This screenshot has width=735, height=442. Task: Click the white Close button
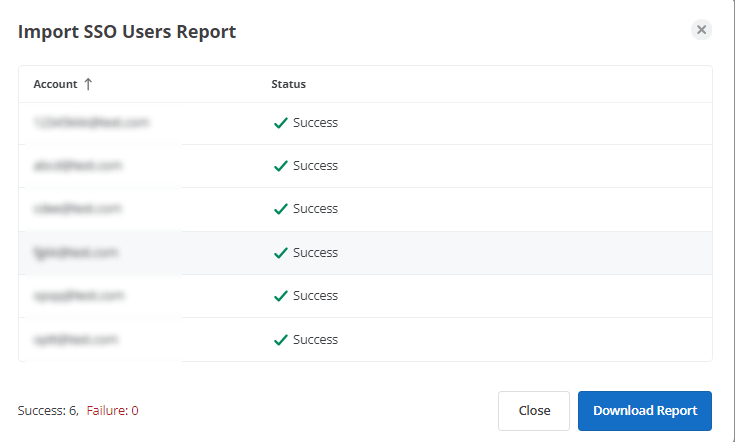click(x=534, y=411)
